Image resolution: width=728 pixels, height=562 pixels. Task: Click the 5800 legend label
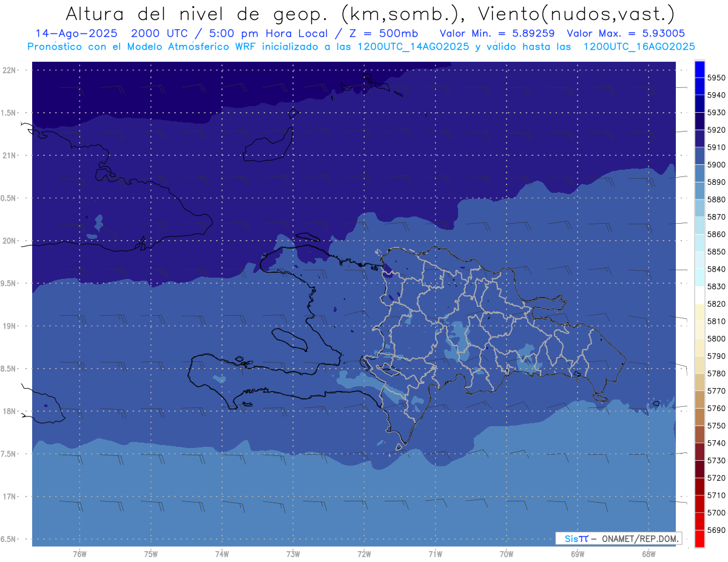[716, 338]
